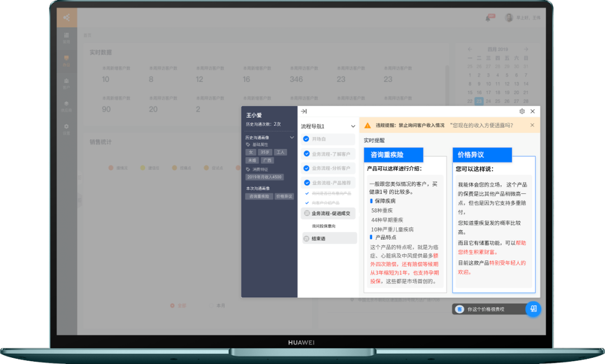Click the orange warning triangle icon

367,125
